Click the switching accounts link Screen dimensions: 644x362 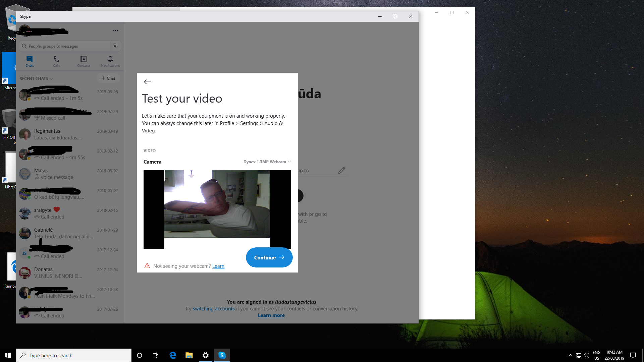pyautogui.click(x=214, y=309)
